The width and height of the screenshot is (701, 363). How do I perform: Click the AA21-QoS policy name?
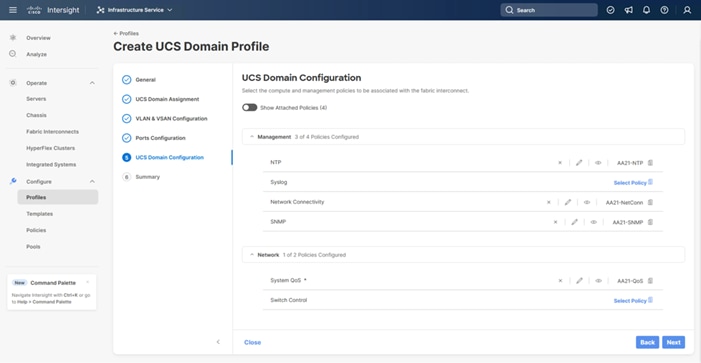point(630,281)
